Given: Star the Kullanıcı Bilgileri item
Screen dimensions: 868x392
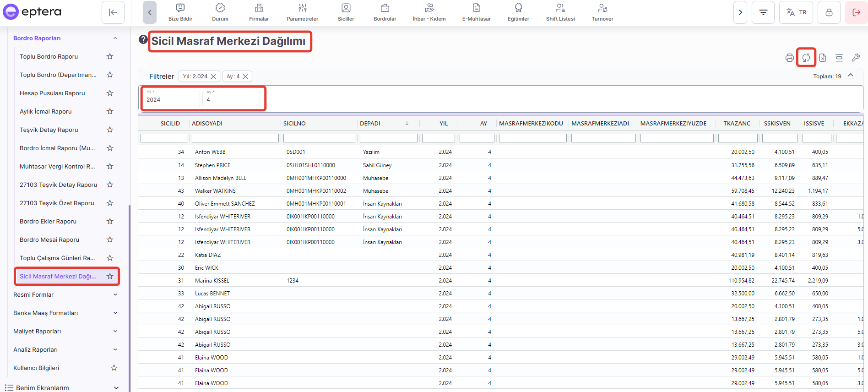Looking at the screenshot, I should 114,368.
